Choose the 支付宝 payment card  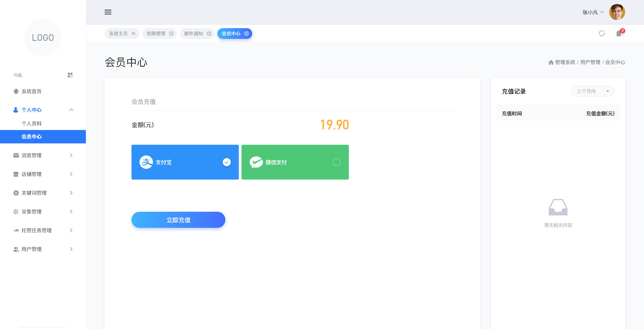pos(185,162)
